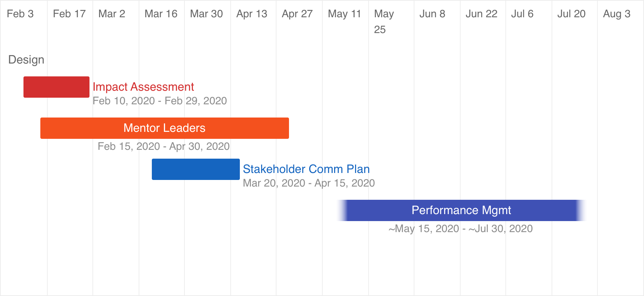The width and height of the screenshot is (644, 296).
Task: Select the Mar 20 - Apr 15 date range
Action: click(x=309, y=183)
